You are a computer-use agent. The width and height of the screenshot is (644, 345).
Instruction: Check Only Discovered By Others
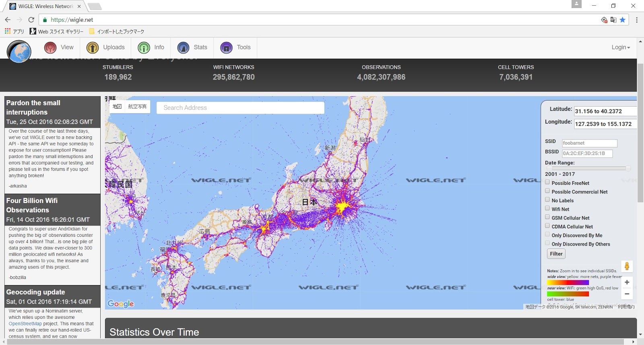(x=547, y=243)
